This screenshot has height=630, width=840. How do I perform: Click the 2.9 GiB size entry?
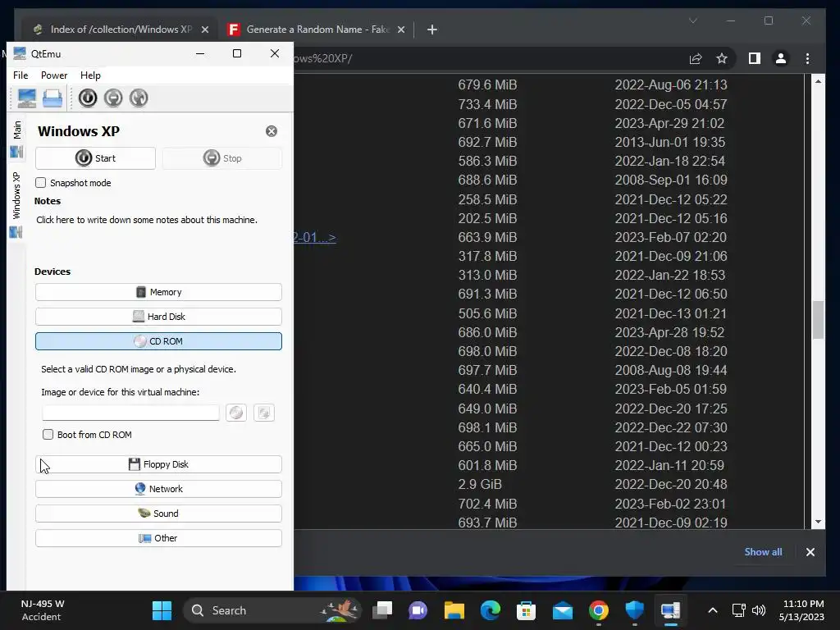480,484
